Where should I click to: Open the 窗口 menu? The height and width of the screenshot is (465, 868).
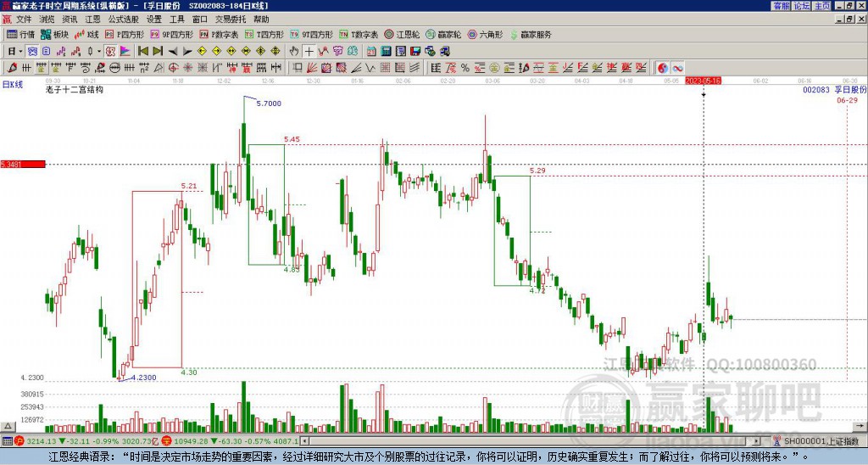pos(200,20)
